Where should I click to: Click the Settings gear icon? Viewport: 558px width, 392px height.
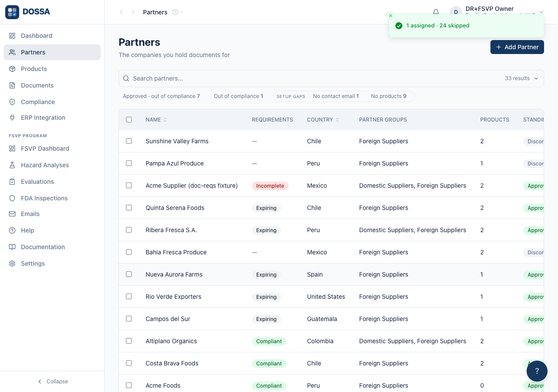12,264
